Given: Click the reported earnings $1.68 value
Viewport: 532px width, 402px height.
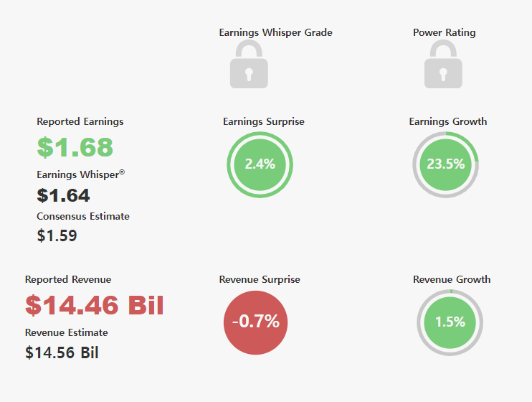Looking at the screenshot, I should [75, 147].
